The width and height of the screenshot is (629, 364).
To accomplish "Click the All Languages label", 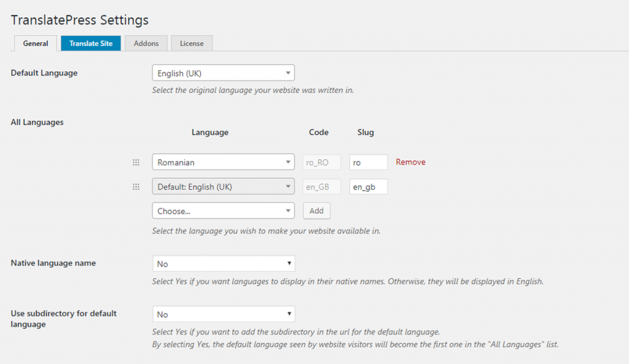I will coord(37,122).
